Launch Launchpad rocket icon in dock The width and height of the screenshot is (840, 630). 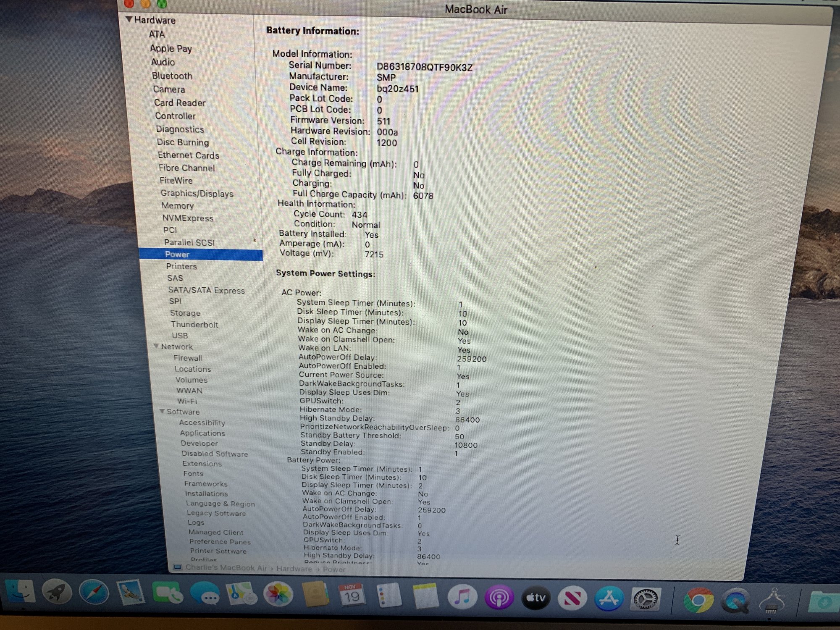click(x=57, y=593)
